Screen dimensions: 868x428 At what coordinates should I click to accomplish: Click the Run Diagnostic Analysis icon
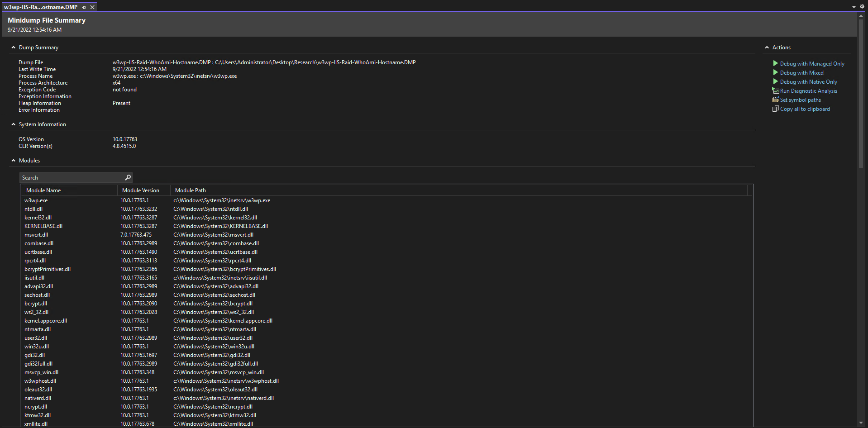[x=775, y=90]
